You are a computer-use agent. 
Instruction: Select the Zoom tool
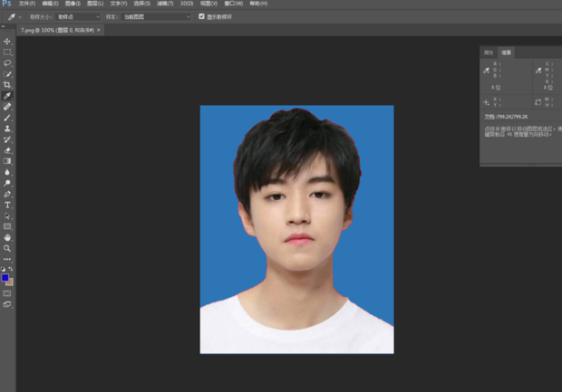pyautogui.click(x=7, y=248)
